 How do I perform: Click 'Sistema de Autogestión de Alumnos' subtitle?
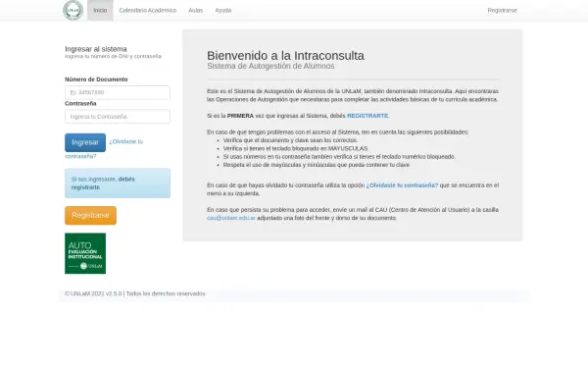(270, 66)
